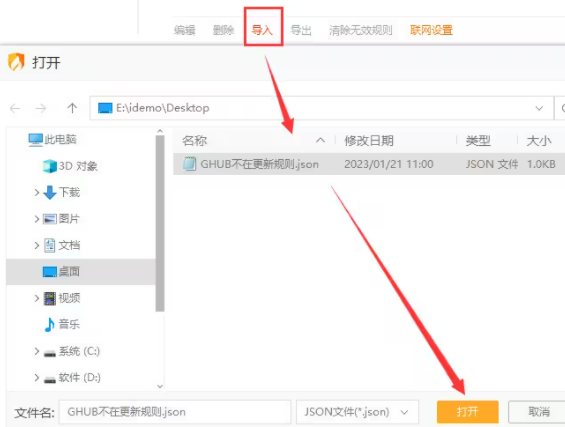Open the address bar history dropdown
Image resolution: width=565 pixels, height=427 pixels.
tap(539, 108)
